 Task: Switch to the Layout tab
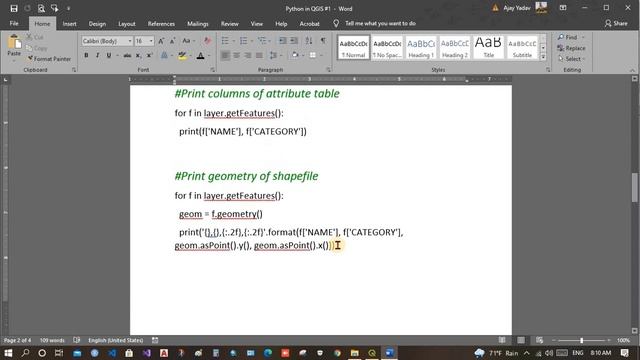[127, 24]
